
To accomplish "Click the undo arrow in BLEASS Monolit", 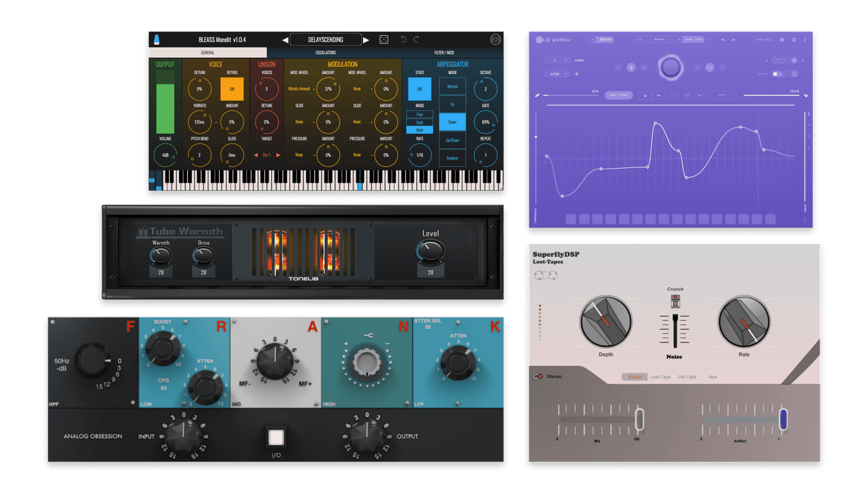I will point(403,40).
